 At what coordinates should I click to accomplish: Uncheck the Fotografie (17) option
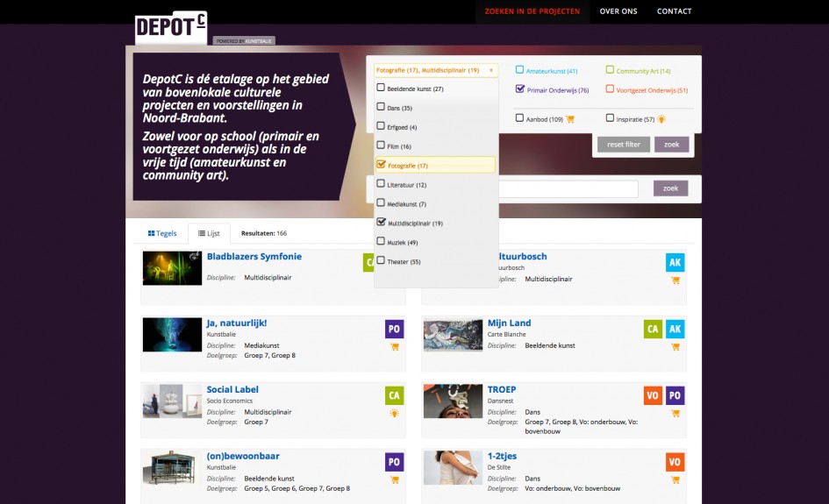(381, 165)
